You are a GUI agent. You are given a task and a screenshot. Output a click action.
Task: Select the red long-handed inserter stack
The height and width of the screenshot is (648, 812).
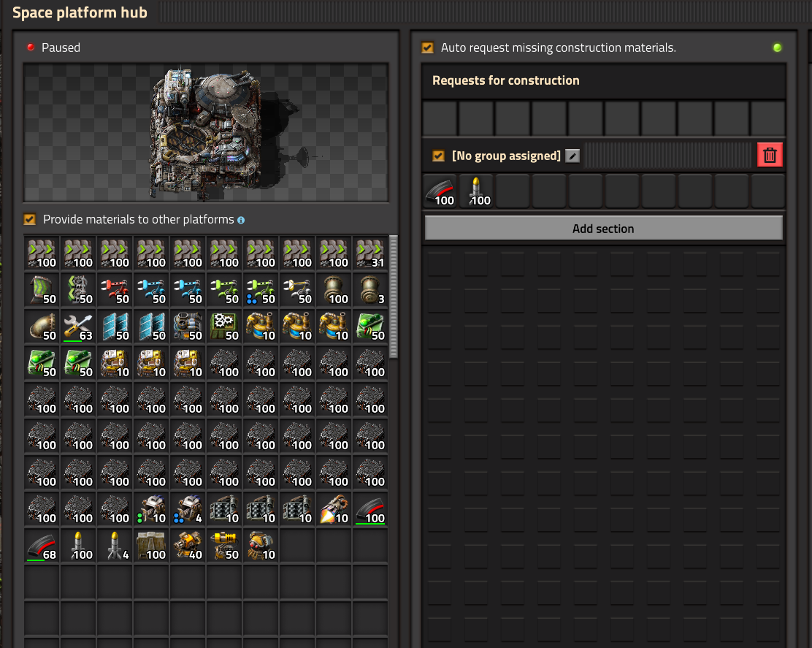pyautogui.click(x=115, y=290)
